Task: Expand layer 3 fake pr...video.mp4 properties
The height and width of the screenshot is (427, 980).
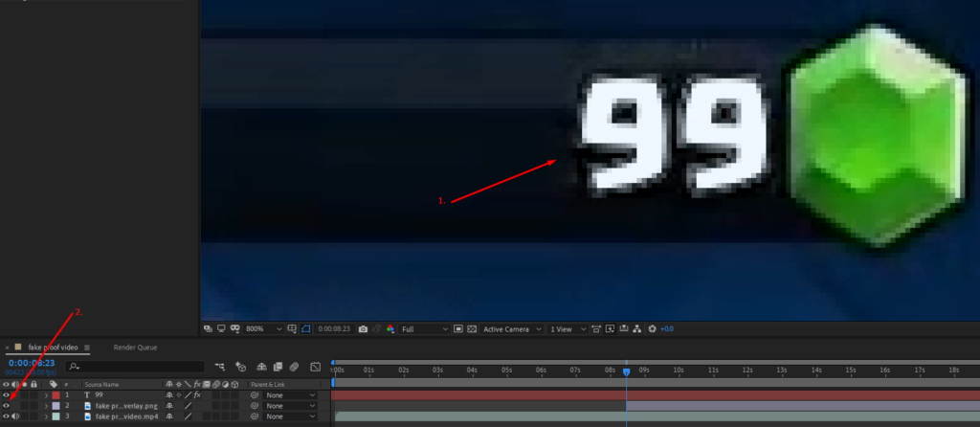Action: click(46, 416)
